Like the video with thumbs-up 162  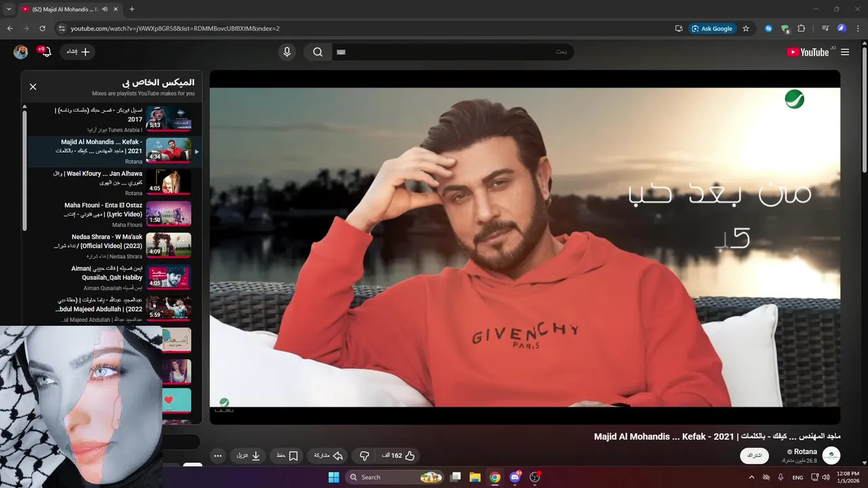399,456
